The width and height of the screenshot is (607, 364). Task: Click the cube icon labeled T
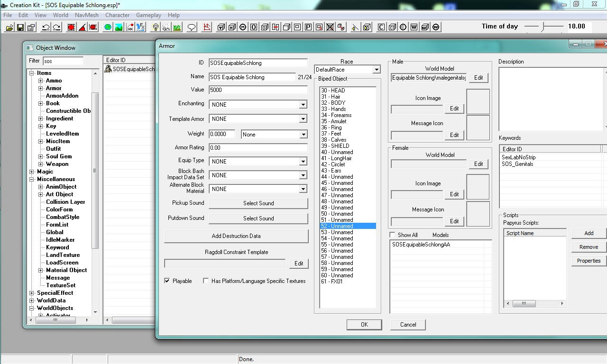click(x=221, y=27)
